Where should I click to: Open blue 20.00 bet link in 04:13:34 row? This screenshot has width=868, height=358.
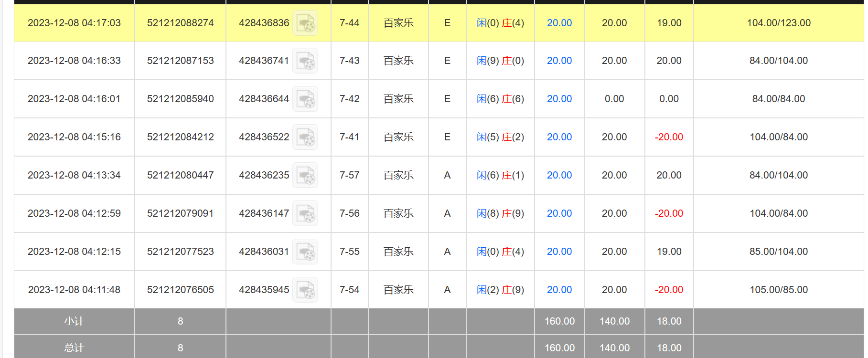click(559, 175)
